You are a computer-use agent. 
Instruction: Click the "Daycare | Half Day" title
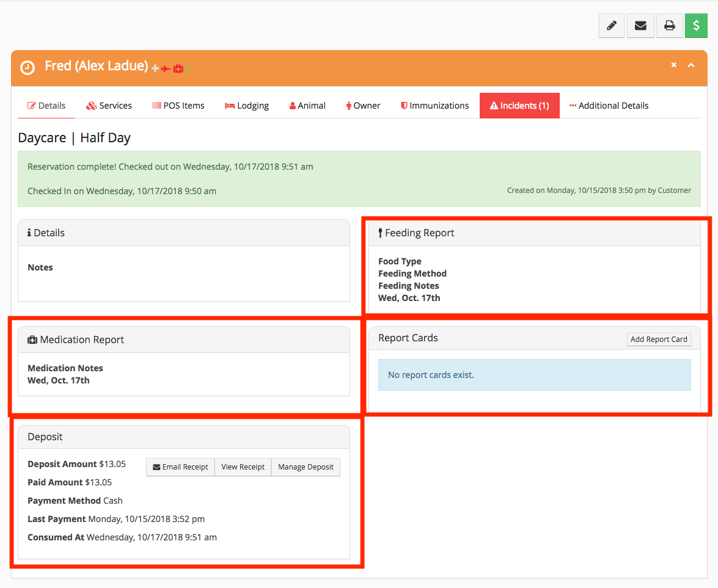(74, 138)
